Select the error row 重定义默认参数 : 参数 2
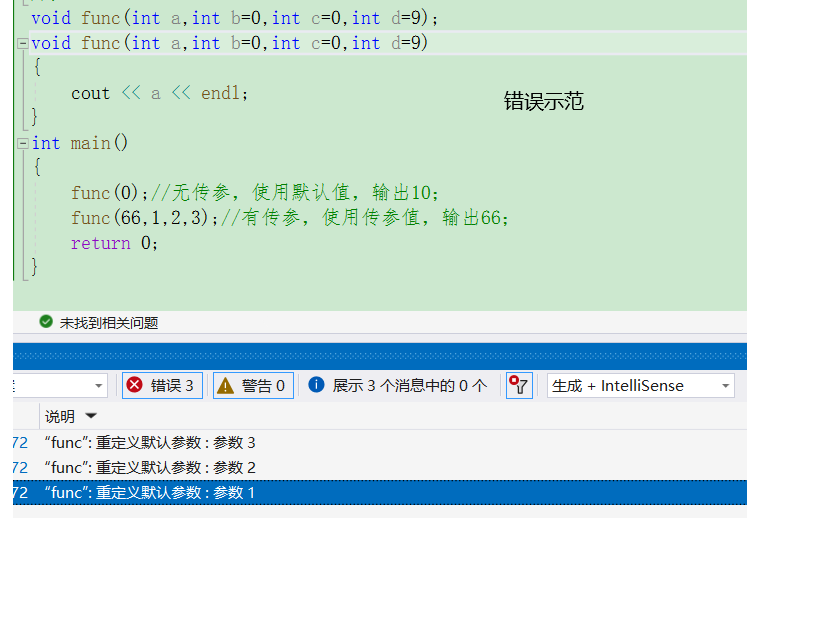 [x=150, y=467]
